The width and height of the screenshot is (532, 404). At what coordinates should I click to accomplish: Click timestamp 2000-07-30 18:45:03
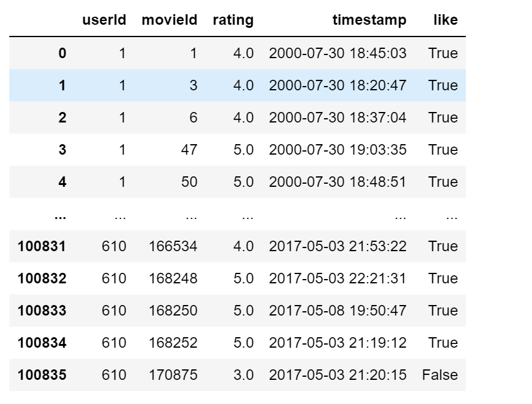coord(338,53)
